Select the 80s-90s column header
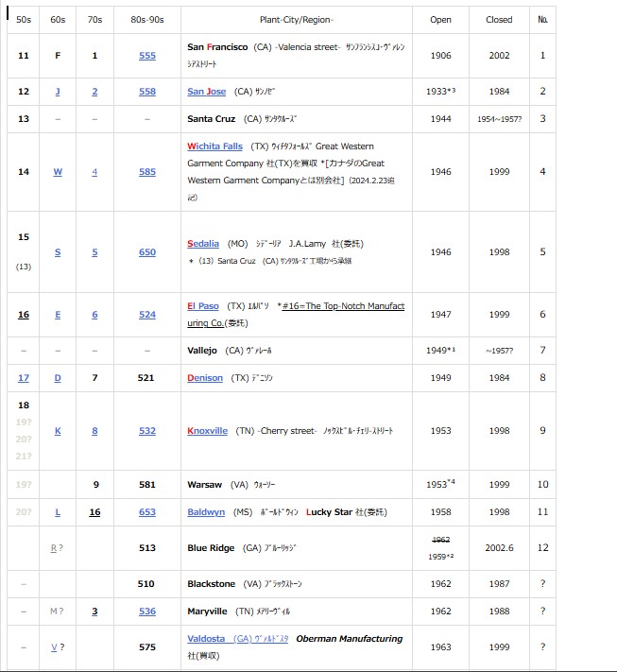Viewport: 617px width, 672px height. [147, 20]
